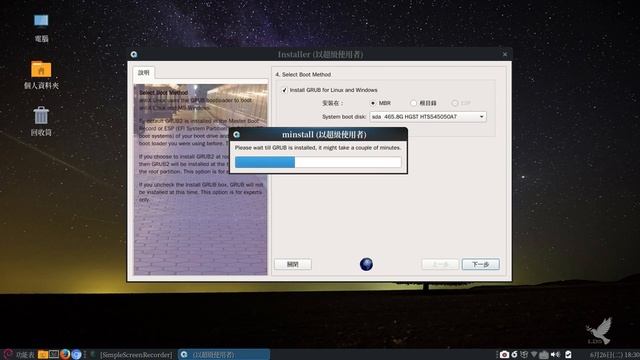Click the package box tray icon
Screen dimensions: 640x360
coord(524,354)
